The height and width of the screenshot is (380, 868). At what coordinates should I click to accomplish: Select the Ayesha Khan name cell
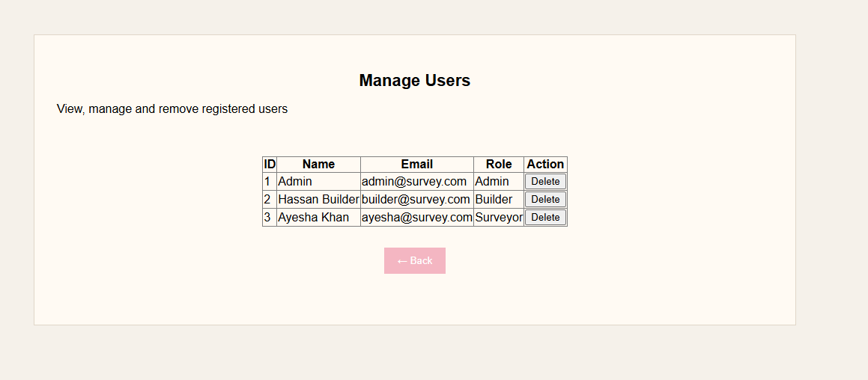pos(319,218)
